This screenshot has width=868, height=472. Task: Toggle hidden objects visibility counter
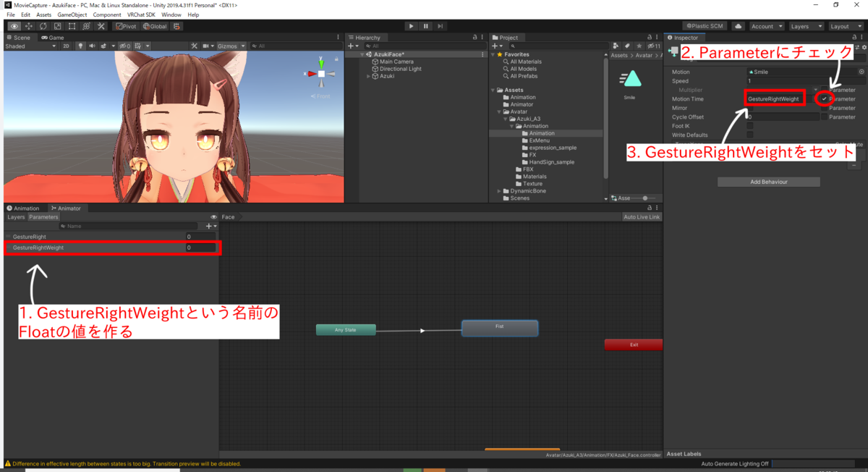[124, 46]
